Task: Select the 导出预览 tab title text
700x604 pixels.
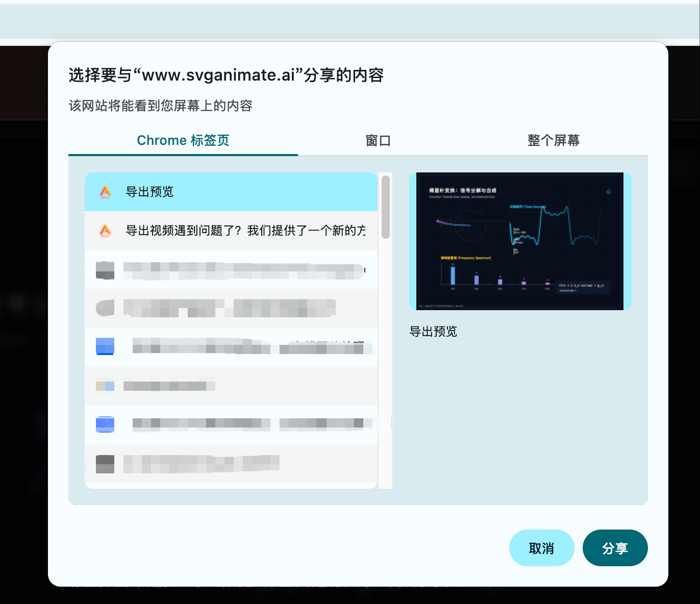Action: (149, 192)
